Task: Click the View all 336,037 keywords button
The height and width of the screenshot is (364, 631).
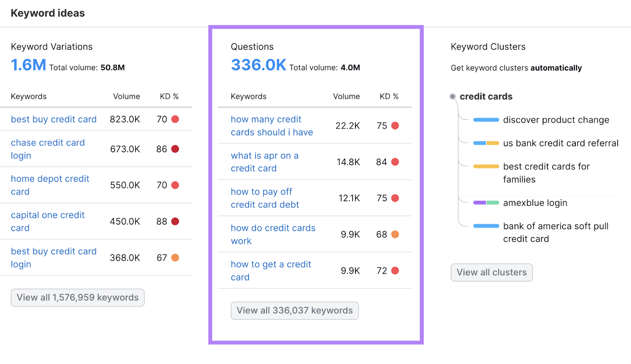Action: [295, 311]
